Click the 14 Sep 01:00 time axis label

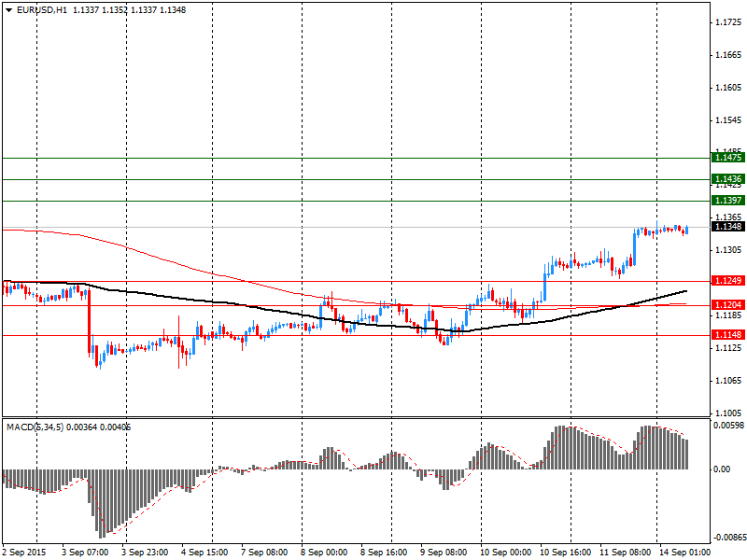point(685,553)
